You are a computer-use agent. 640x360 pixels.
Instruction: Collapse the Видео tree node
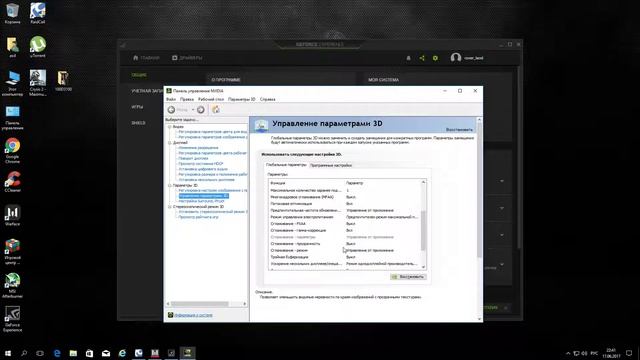click(170, 127)
